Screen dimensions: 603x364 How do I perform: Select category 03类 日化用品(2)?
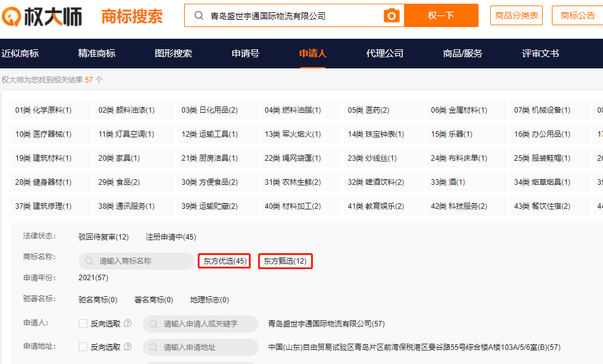217,110
